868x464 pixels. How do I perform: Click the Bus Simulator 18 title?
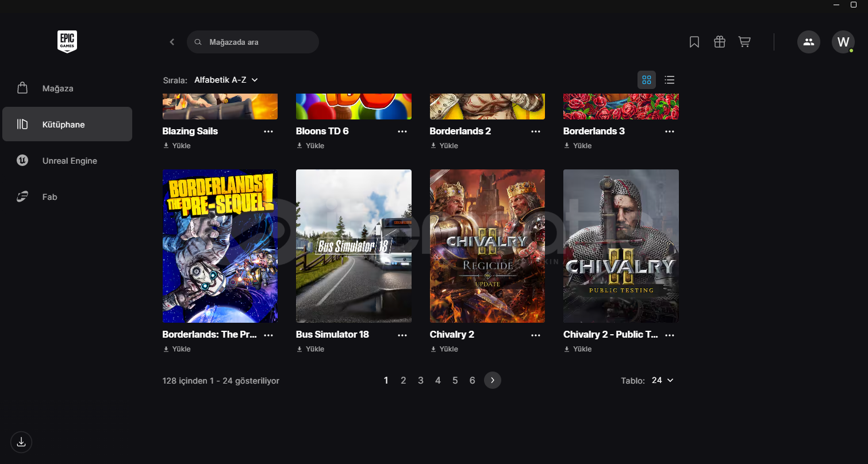click(332, 335)
